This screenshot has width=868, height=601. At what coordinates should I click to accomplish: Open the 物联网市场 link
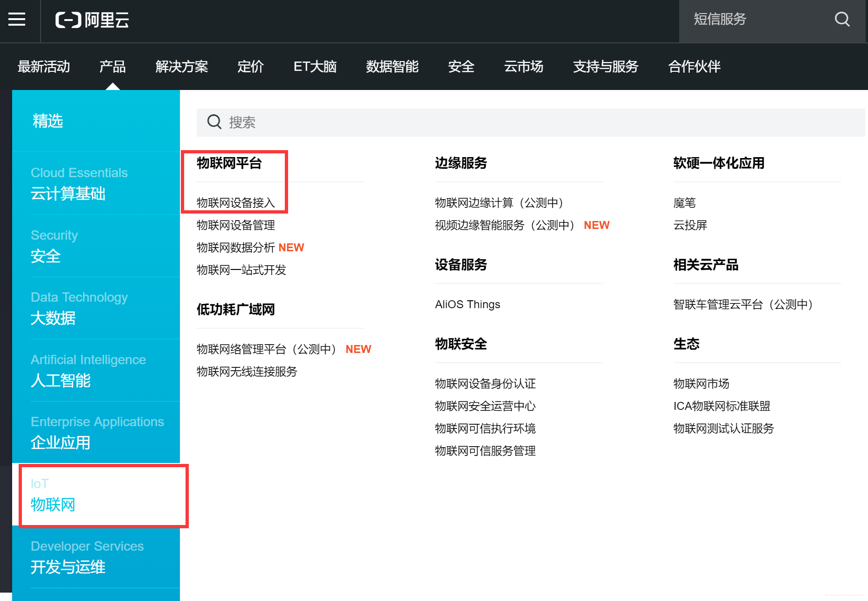[701, 384]
